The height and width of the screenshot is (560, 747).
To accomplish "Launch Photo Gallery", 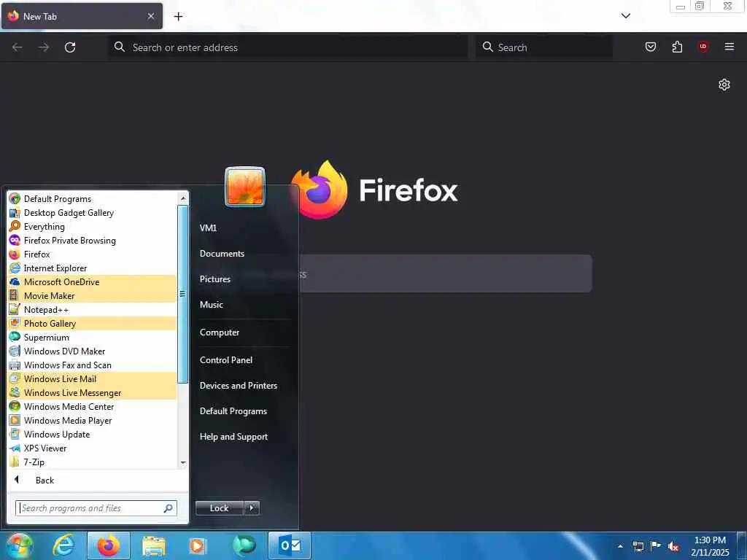I will (93, 323).
